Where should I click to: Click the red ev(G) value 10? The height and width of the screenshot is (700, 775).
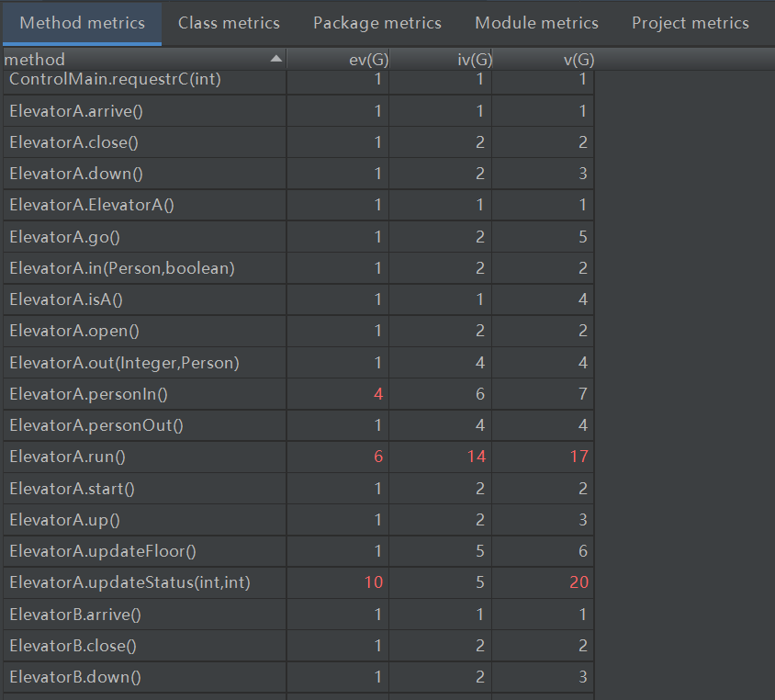373,582
